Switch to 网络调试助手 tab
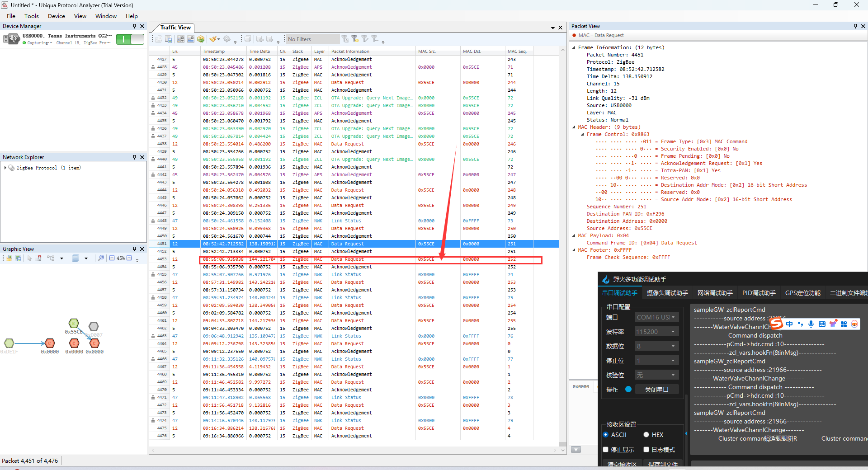The height and width of the screenshot is (470, 868). coord(715,293)
